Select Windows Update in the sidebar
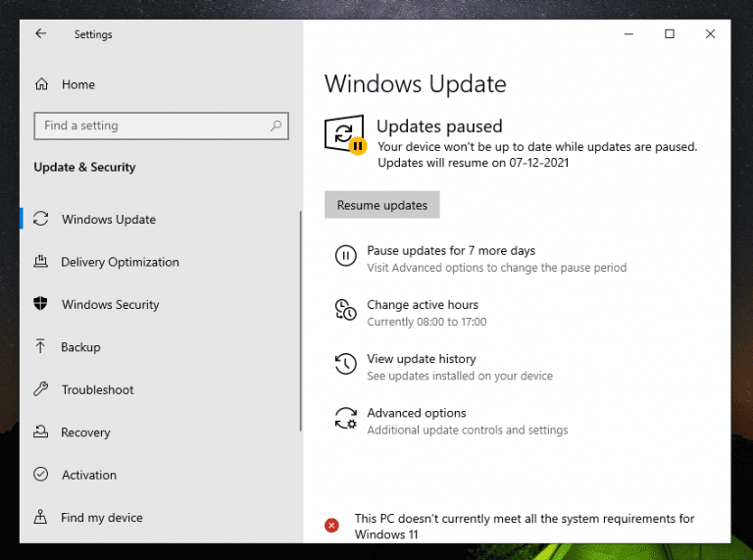This screenshot has width=753, height=560. (108, 220)
